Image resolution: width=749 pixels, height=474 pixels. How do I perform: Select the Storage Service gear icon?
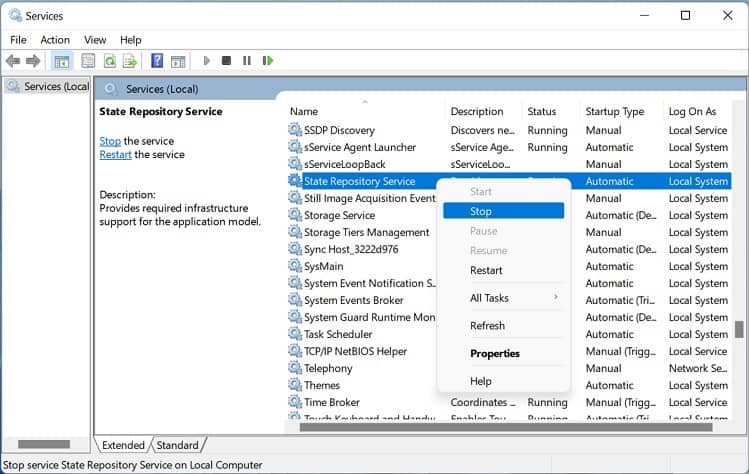[295, 215]
